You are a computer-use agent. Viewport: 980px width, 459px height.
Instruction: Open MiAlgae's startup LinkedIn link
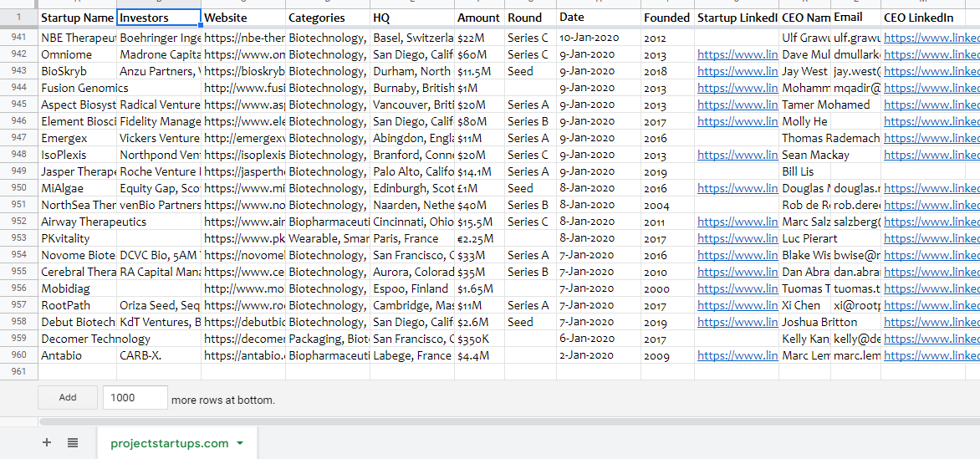738,188
